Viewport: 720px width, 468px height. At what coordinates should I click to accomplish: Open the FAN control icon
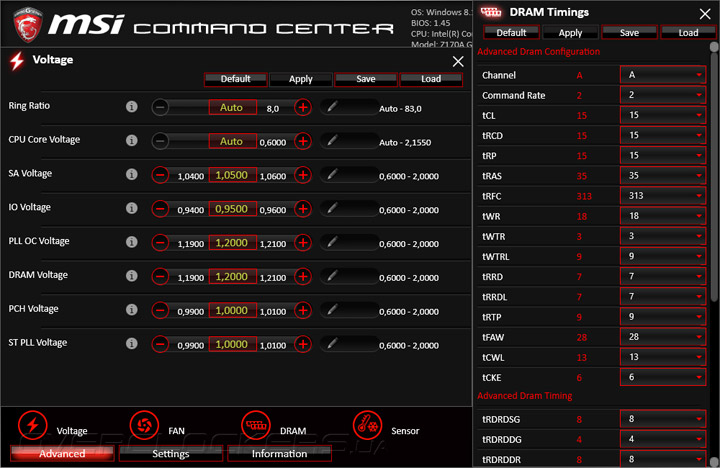[144, 425]
